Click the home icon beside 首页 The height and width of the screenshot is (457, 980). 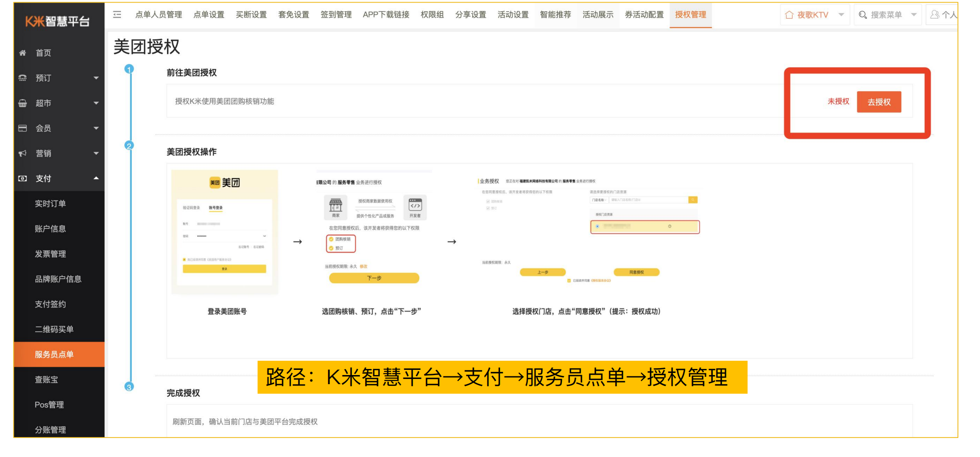23,53
